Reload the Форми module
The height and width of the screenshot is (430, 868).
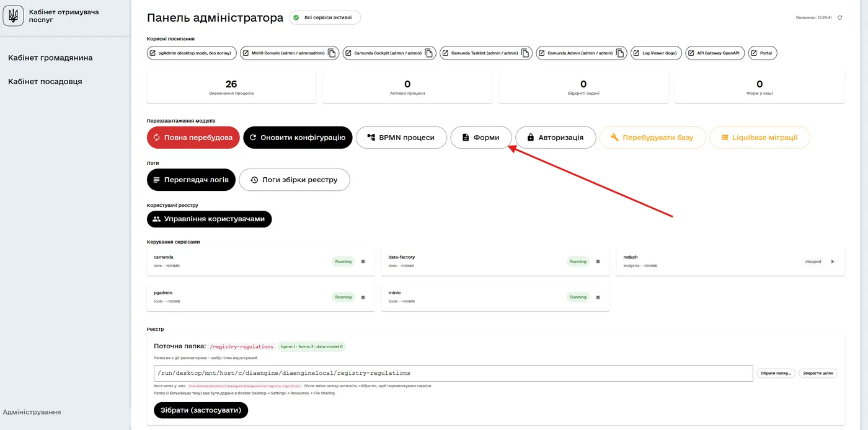click(x=481, y=138)
